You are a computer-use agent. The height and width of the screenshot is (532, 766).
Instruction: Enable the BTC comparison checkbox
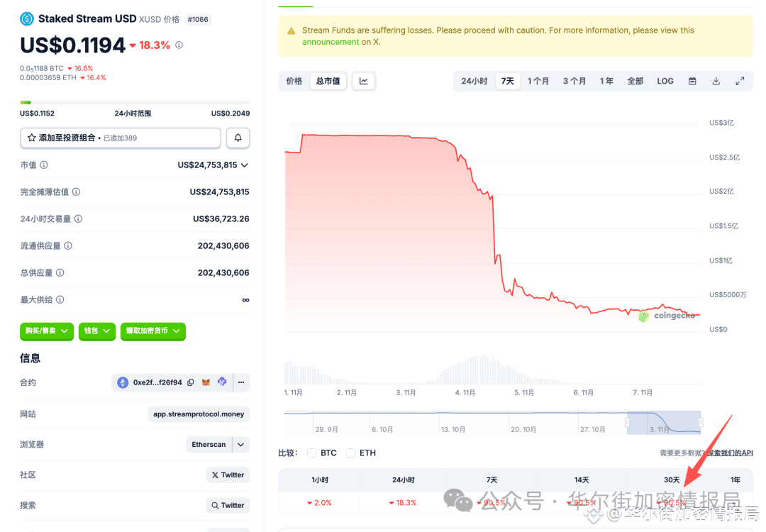(311, 453)
